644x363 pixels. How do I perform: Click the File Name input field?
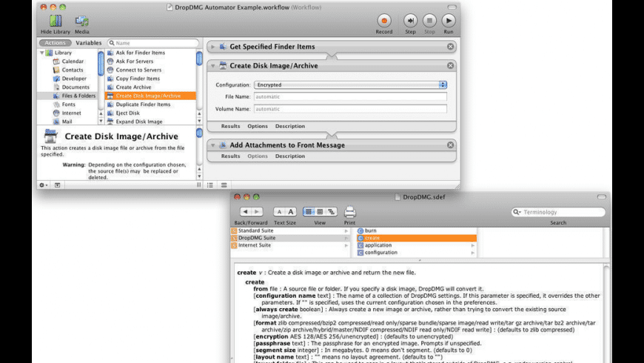point(350,96)
